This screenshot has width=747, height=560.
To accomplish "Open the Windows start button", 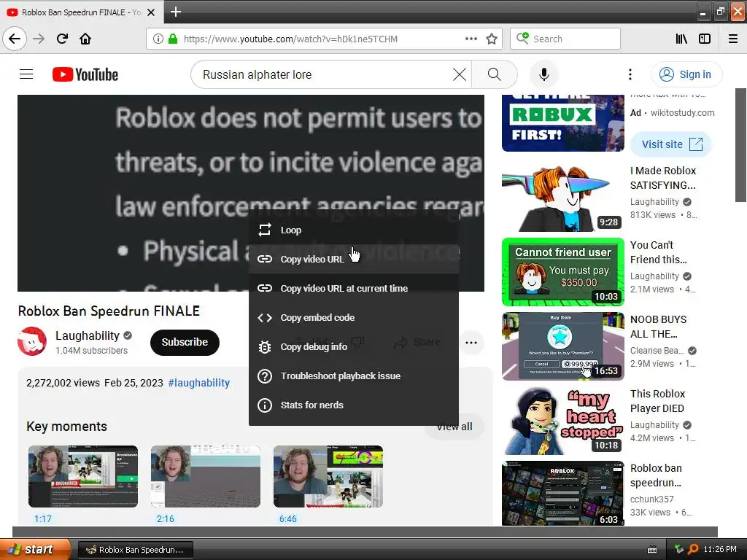I will tap(34, 549).
